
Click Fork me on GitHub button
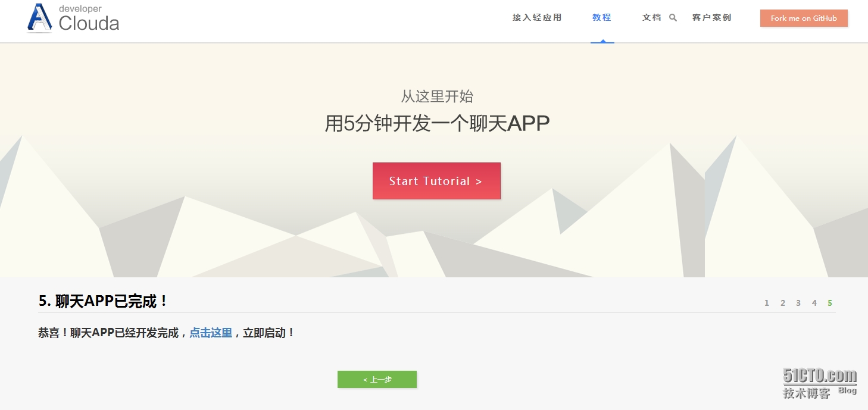(804, 18)
